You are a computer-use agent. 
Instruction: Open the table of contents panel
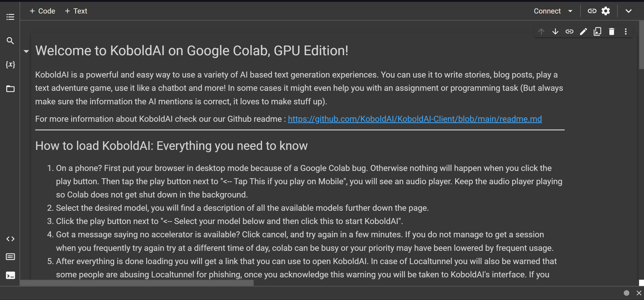pyautogui.click(x=10, y=17)
